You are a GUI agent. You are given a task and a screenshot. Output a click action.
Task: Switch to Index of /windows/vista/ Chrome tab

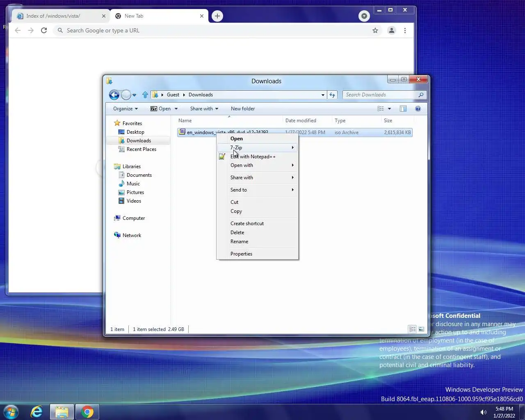click(61, 16)
